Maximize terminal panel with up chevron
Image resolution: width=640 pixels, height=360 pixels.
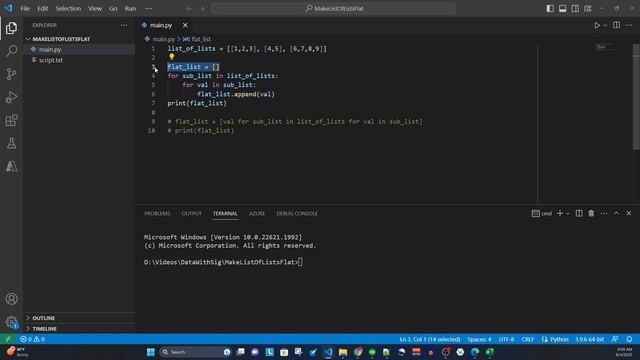pos(616,213)
